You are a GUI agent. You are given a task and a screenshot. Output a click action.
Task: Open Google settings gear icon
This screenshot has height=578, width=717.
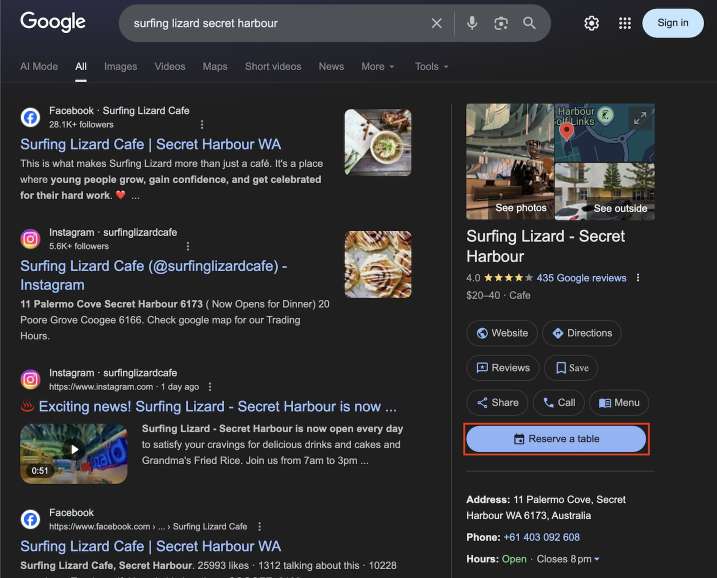click(x=591, y=23)
